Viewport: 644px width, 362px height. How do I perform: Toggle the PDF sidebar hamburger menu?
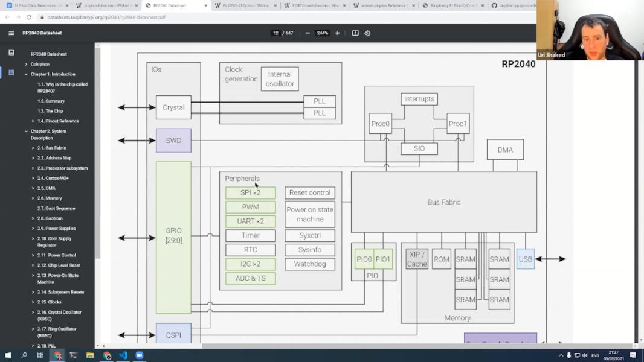click(x=11, y=33)
